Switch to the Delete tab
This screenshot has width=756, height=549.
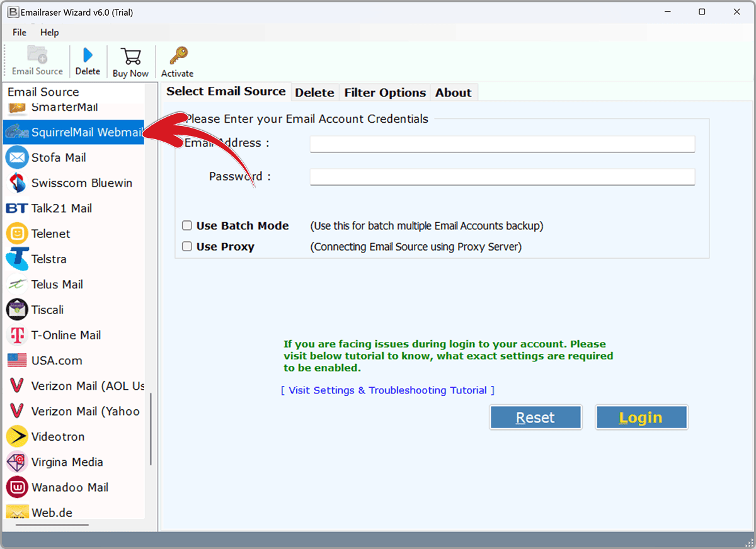point(314,93)
